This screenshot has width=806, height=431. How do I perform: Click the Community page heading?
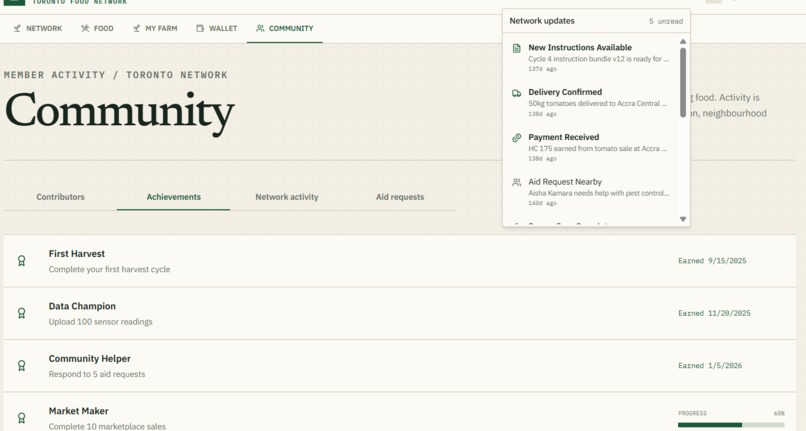[119, 112]
